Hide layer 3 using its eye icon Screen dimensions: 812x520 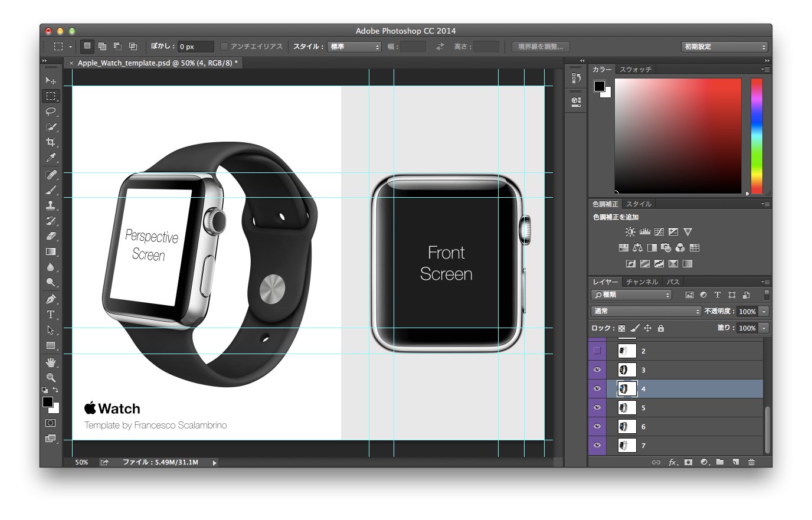click(x=597, y=370)
